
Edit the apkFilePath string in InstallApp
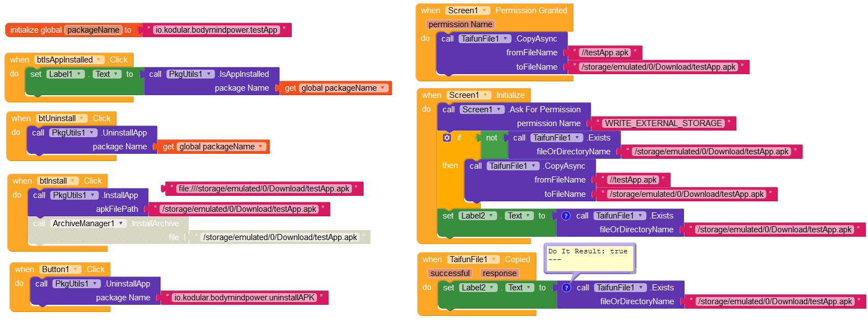tap(239, 209)
